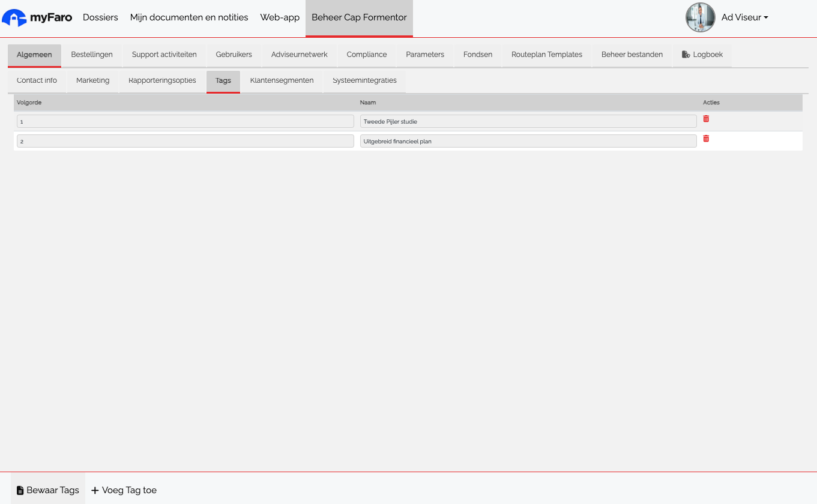Select the Web-app menu item
The image size is (817, 504).
click(280, 17)
